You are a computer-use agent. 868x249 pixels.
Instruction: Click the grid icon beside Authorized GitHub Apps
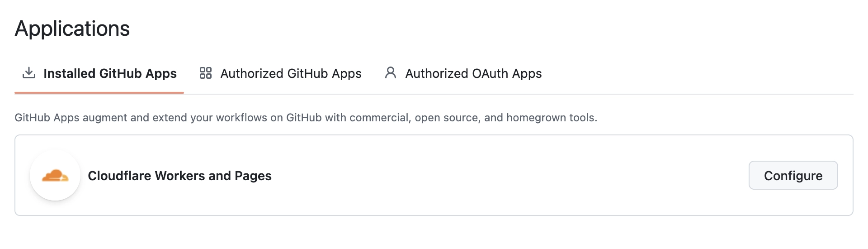click(206, 73)
